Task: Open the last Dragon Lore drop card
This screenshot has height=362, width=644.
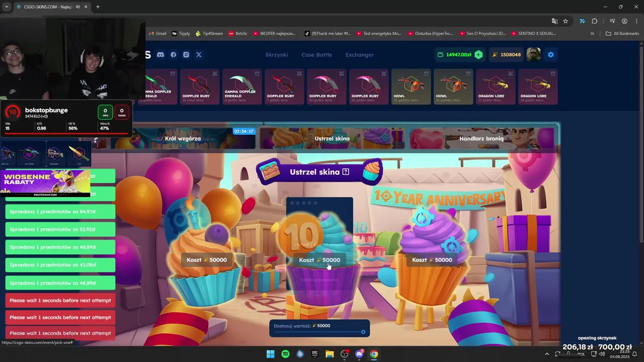Action: tap(538, 86)
